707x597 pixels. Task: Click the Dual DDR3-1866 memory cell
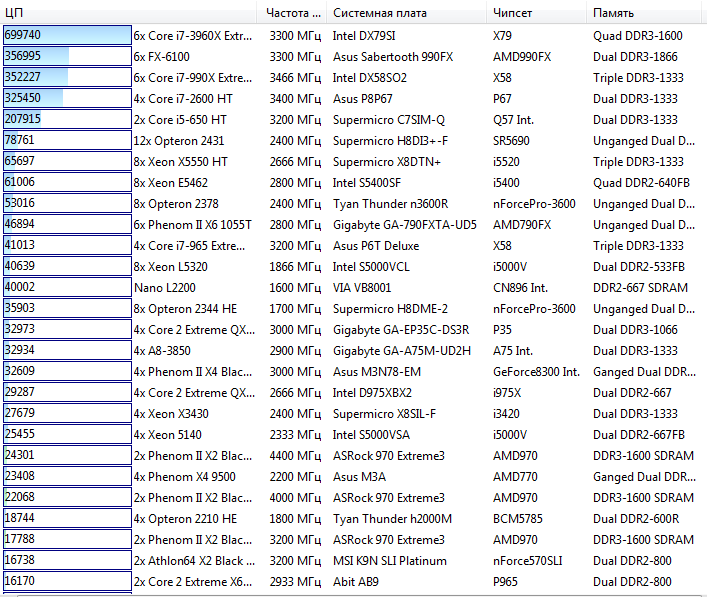635,57
